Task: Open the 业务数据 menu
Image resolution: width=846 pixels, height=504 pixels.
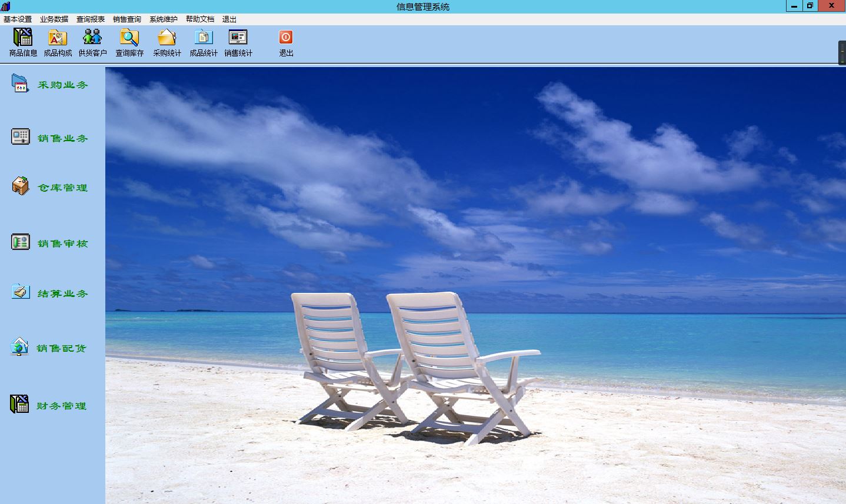Action: [x=54, y=19]
